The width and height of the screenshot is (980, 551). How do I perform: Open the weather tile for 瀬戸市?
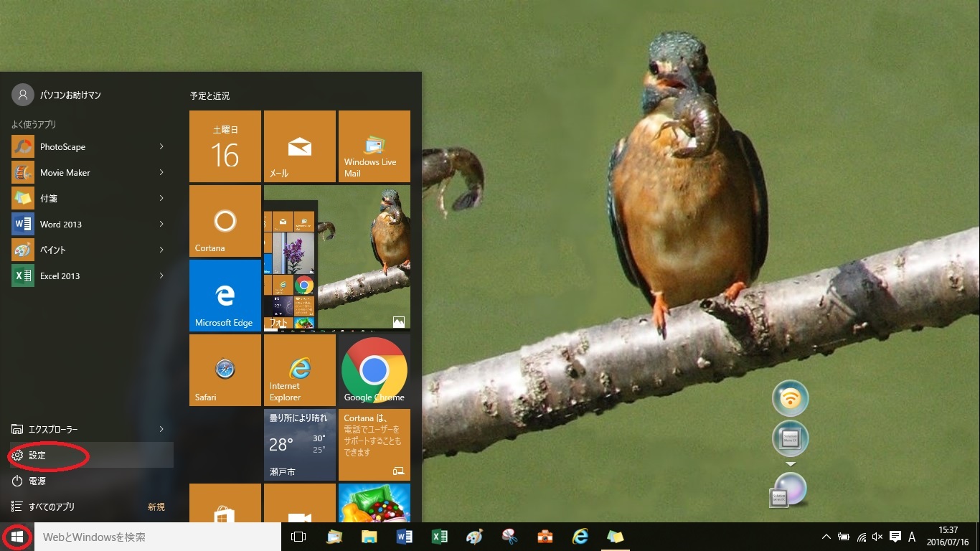pyautogui.click(x=300, y=445)
